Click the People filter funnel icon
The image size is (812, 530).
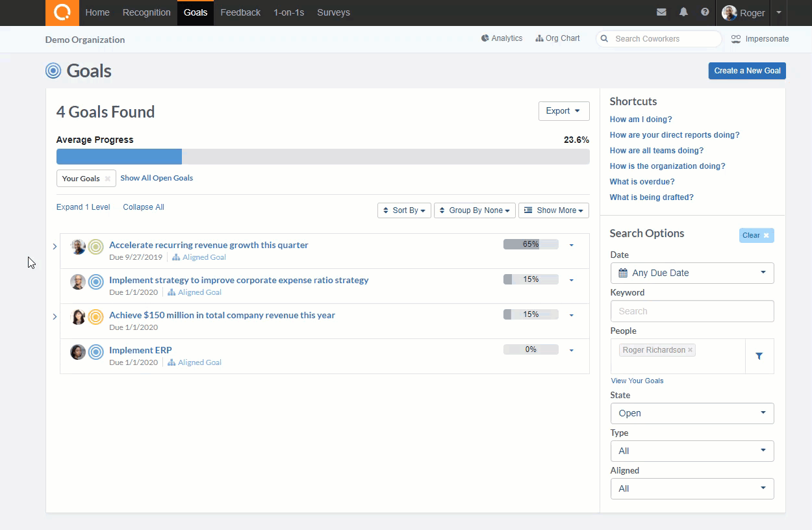[759, 356]
